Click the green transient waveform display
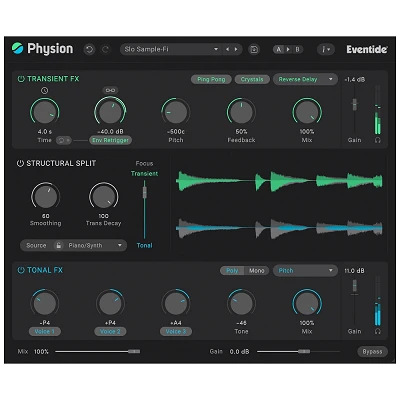Screen dimensions: 400x400 (x=279, y=181)
